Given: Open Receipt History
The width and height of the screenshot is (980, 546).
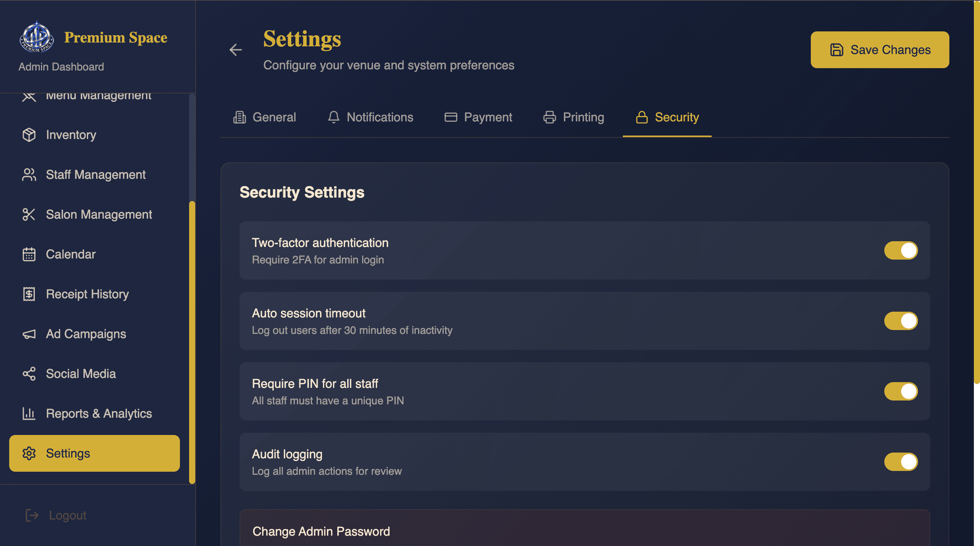Looking at the screenshot, I should pyautogui.click(x=95, y=294).
